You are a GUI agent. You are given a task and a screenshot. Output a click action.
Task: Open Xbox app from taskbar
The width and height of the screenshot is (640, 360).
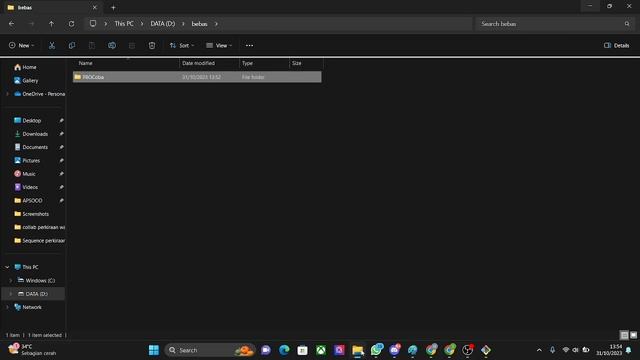point(321,350)
